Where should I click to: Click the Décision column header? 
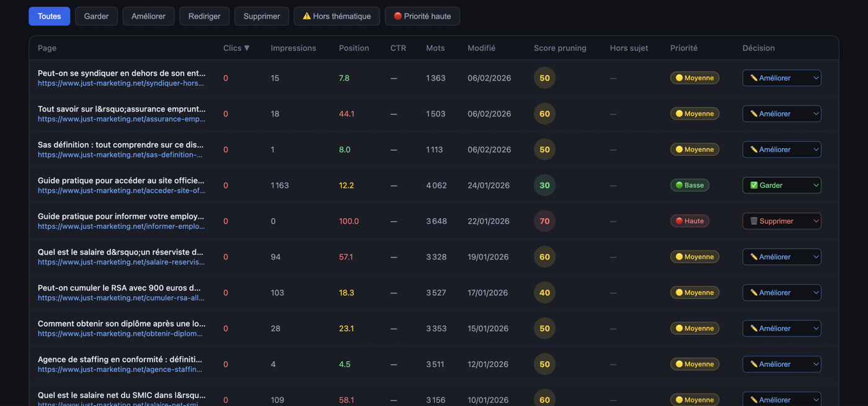coord(758,48)
